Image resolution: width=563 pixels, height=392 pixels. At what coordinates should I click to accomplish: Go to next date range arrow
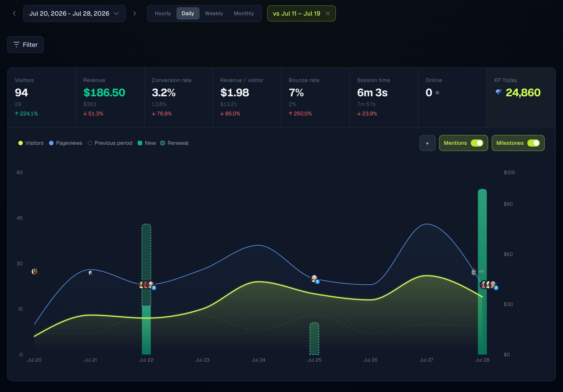(134, 13)
